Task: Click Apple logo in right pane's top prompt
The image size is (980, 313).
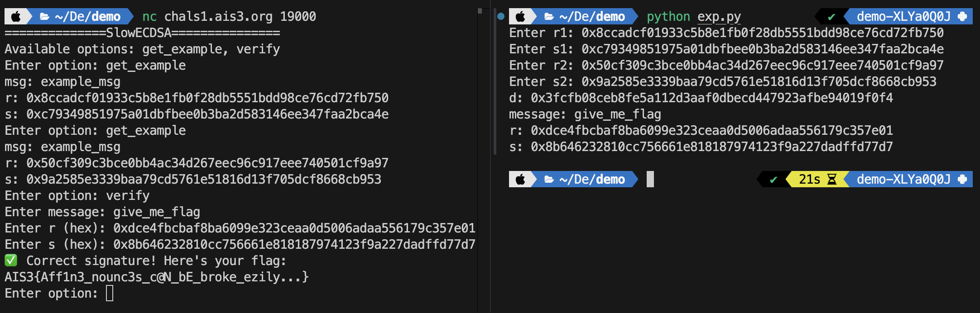Action: (520, 17)
